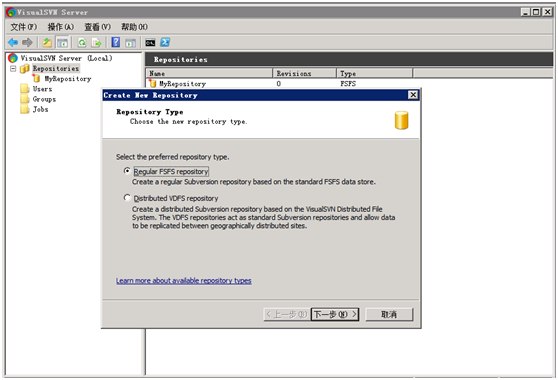Sort list by the Type column header

[375, 73]
